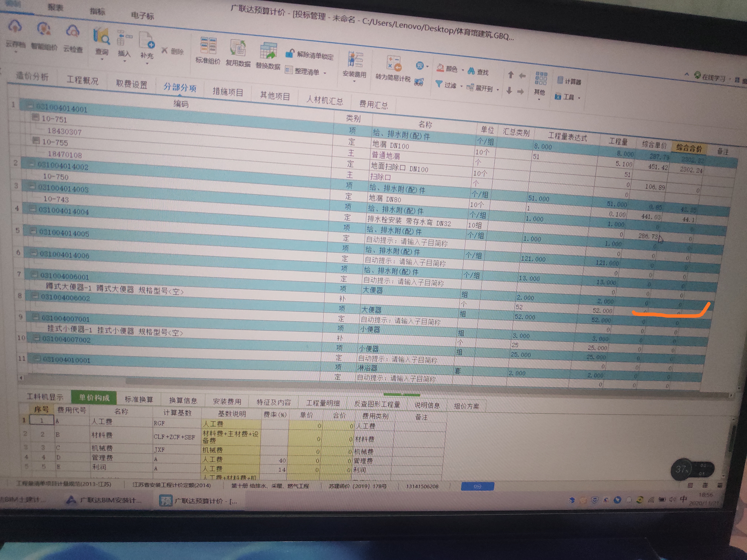Screen dimensions: 747x560
Task: Open the 人材机汇总 tab
Action: click(325, 100)
